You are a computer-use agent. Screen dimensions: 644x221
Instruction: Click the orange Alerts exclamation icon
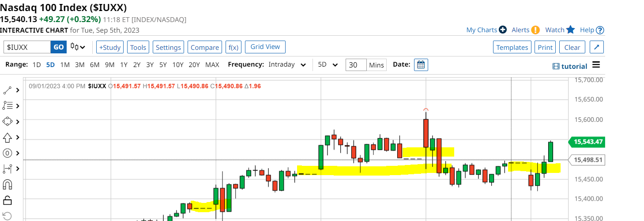click(x=535, y=30)
